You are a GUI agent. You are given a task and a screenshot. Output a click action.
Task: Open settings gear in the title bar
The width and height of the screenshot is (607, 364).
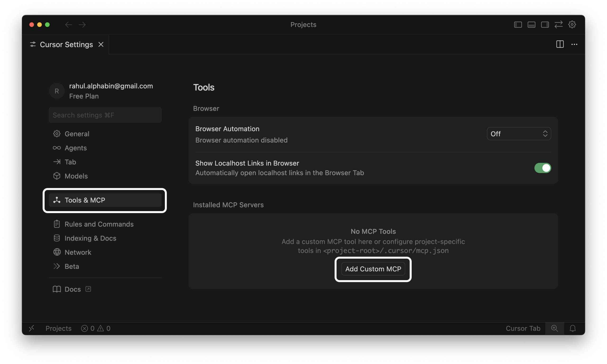pyautogui.click(x=572, y=24)
